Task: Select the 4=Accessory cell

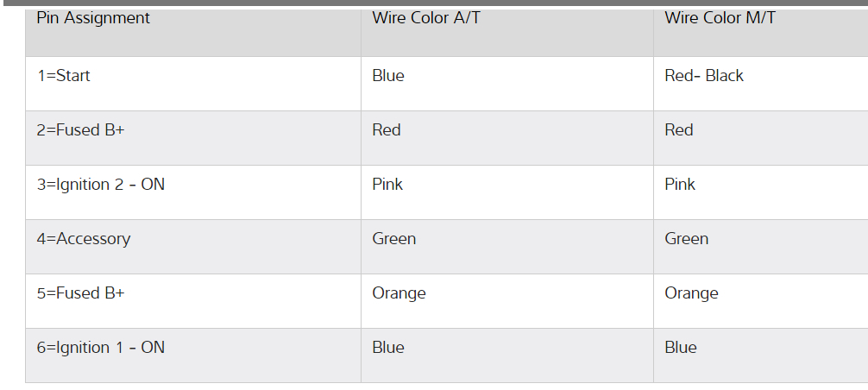Action: click(84, 239)
